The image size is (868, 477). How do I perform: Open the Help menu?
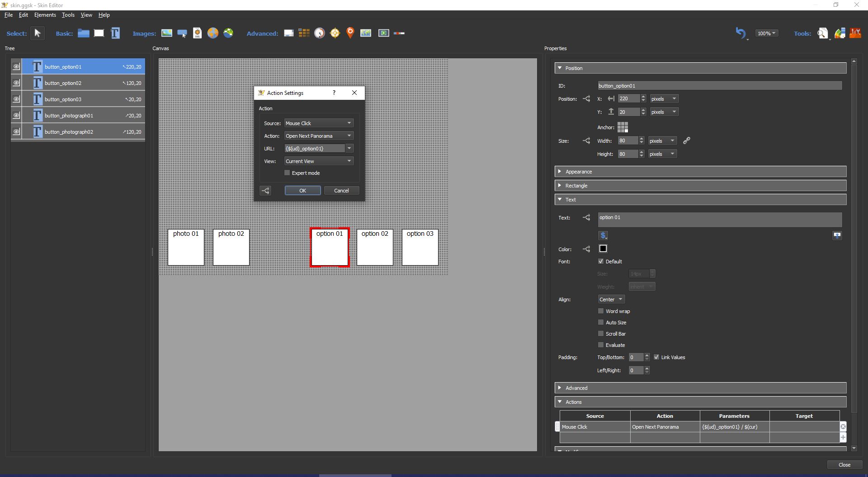[104, 15]
